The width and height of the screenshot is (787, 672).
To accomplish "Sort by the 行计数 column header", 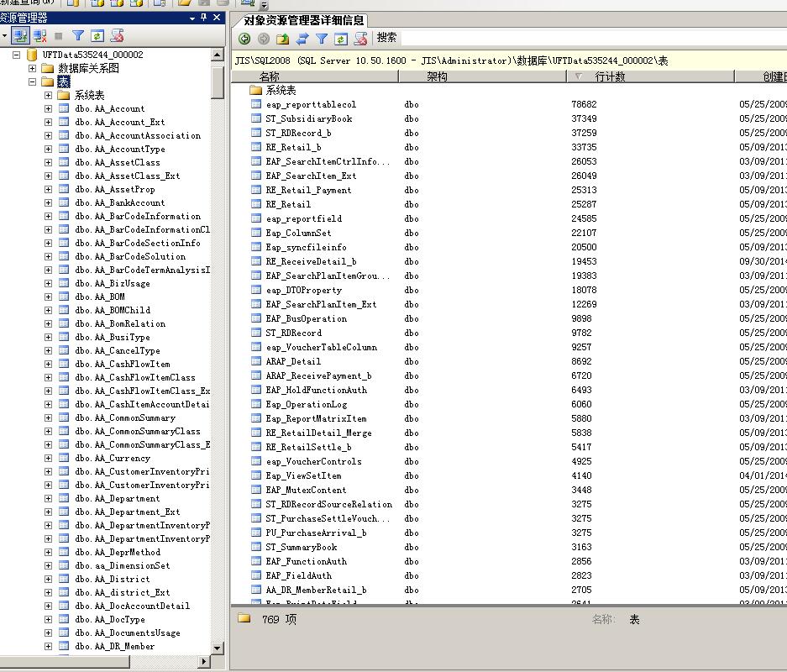I will click(651, 76).
